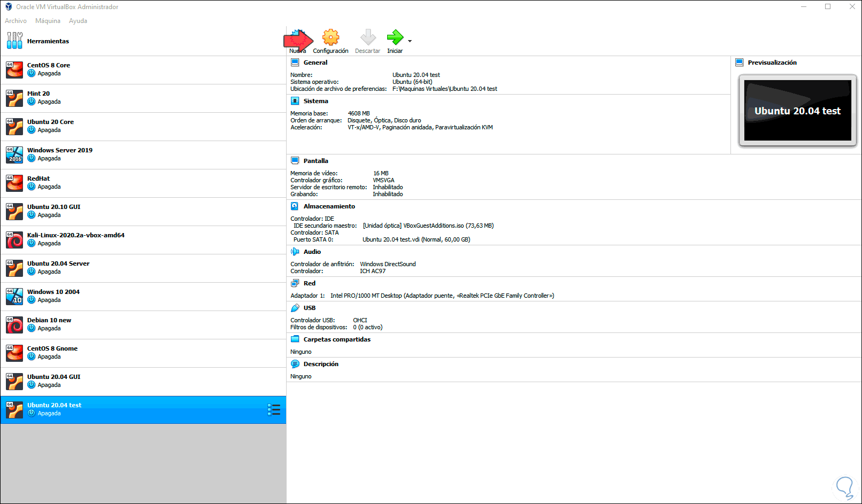Click the Previsualización monitor icon
Screen dimensions: 862x504
pos(740,63)
